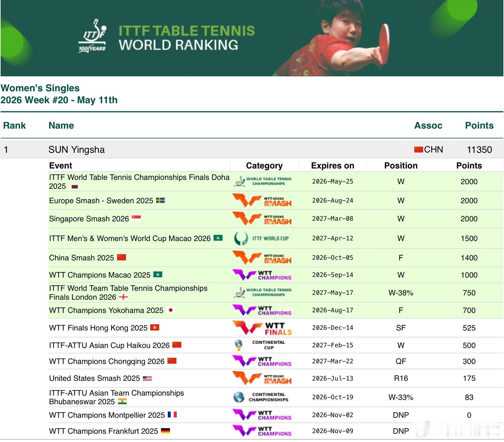Click the China flag beside Asian Cup Haikou 2026
Image resolution: width=504 pixels, height=442 pixels.
(x=177, y=345)
